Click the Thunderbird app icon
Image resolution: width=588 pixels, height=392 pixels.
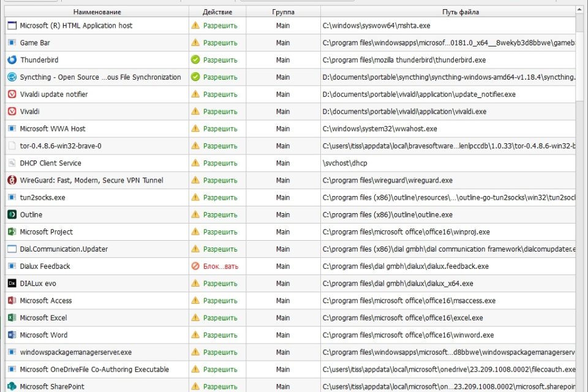12,59
